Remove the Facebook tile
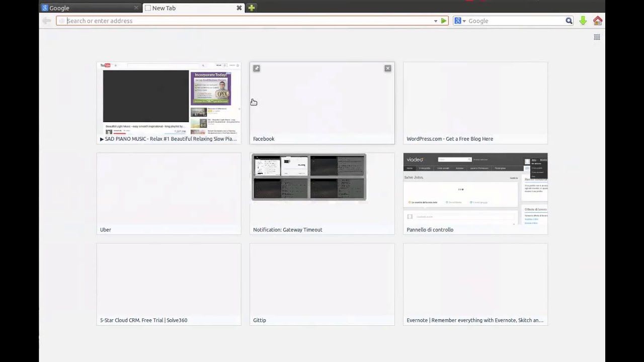This screenshot has height=362, width=644. [387, 68]
